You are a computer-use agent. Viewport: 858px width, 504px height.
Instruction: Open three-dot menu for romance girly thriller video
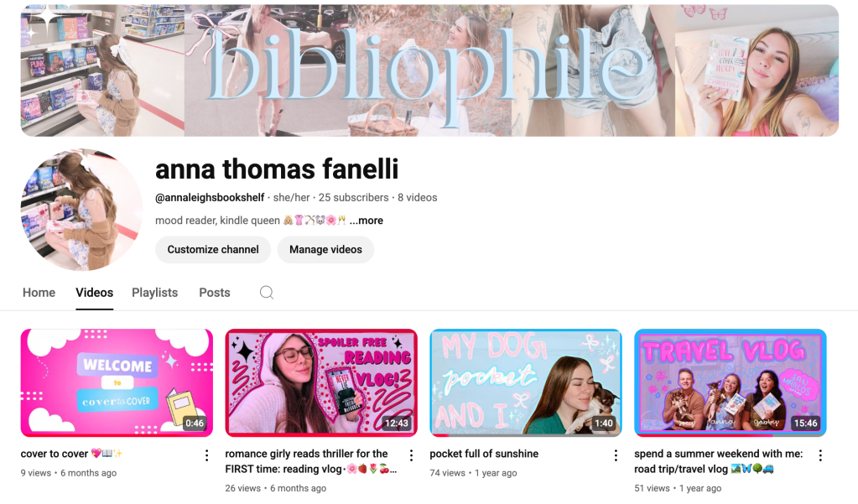click(411, 455)
